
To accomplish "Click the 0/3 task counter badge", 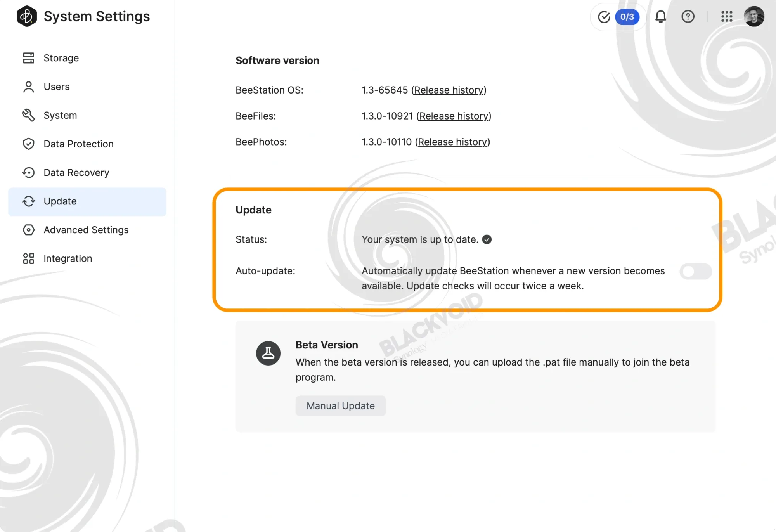I will 627,17.
